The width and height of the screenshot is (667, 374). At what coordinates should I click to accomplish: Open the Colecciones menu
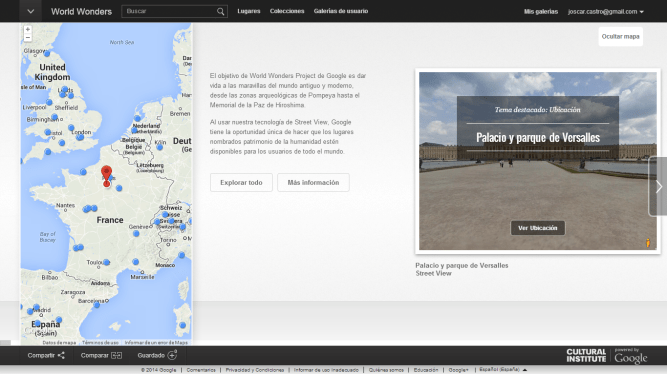(287, 11)
